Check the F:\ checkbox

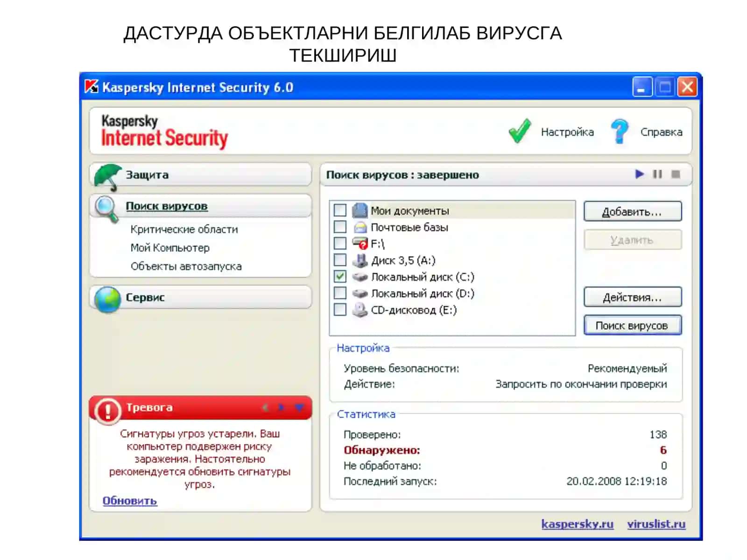click(340, 243)
